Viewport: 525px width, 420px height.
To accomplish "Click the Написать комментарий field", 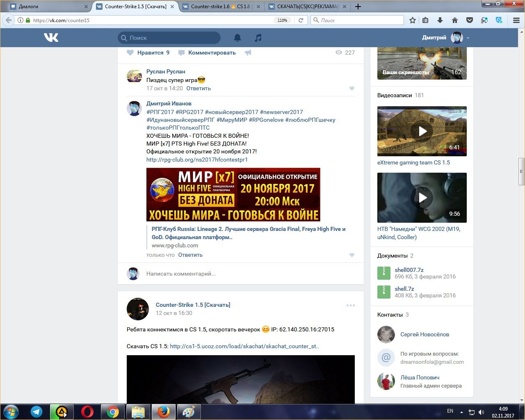I will point(246,274).
